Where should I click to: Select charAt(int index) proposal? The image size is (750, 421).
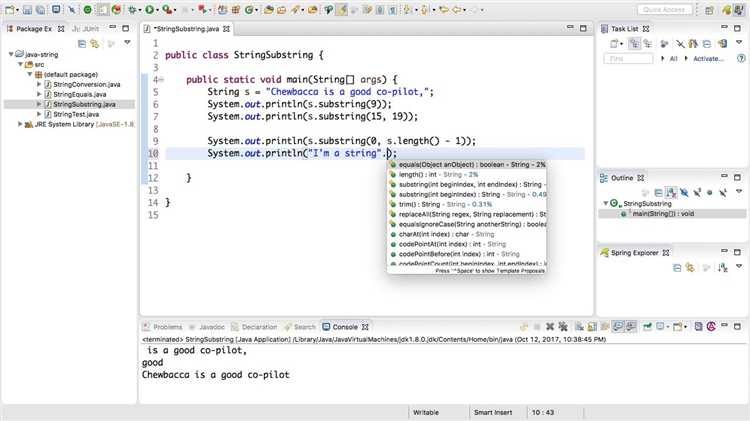pos(467,234)
